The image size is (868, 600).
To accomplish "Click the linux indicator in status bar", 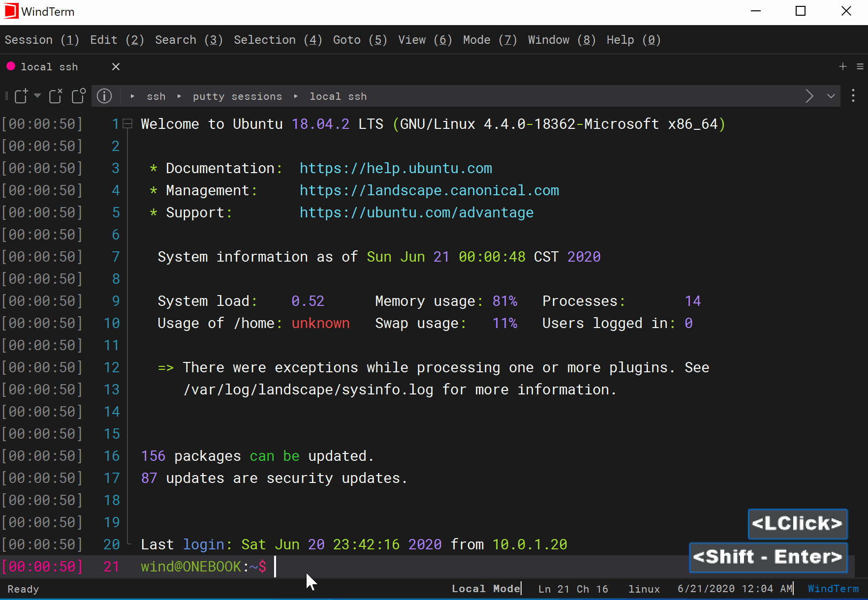I will coord(644,589).
